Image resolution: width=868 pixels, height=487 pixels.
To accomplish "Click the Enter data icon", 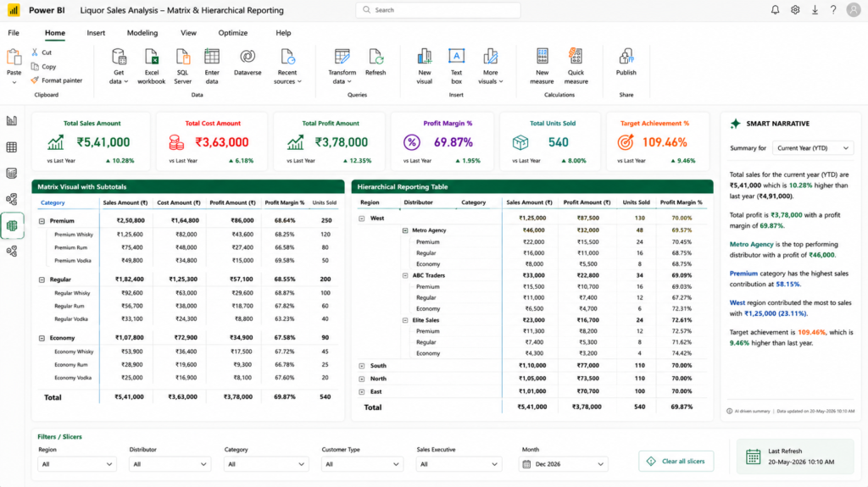I will (x=212, y=57).
